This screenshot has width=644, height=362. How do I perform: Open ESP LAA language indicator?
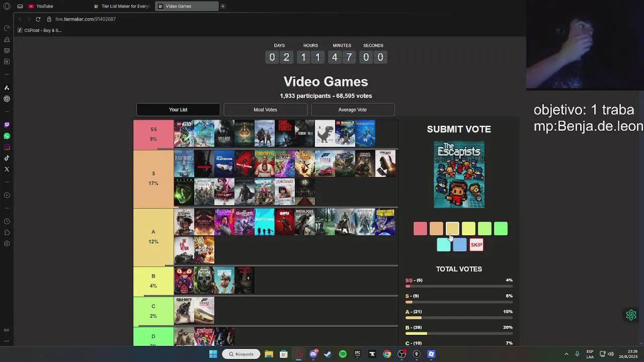pyautogui.click(x=590, y=354)
